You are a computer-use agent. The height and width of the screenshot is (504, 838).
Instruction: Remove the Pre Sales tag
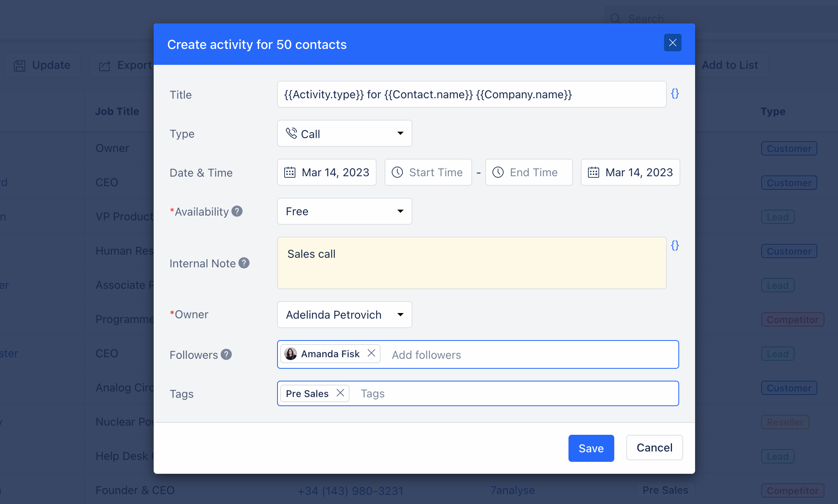pyautogui.click(x=340, y=393)
